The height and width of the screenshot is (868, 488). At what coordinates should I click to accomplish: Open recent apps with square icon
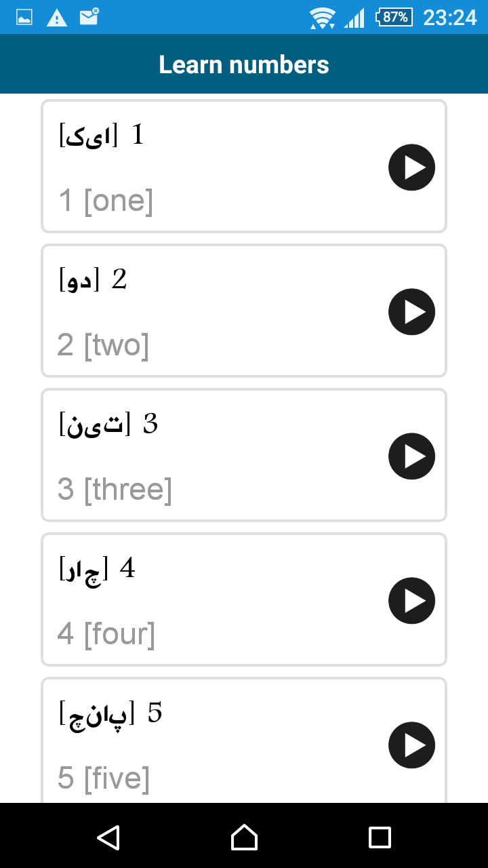(x=380, y=837)
